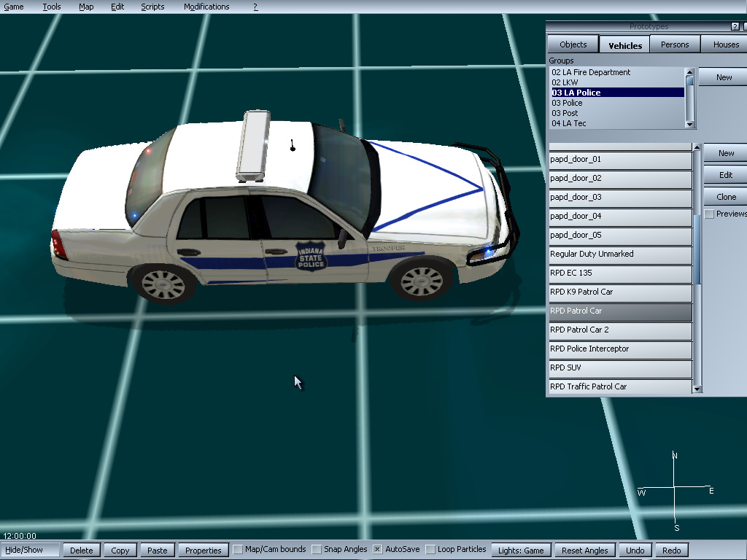This screenshot has height=560, width=747.
Task: Switch to the Objects tab
Action: click(x=573, y=44)
